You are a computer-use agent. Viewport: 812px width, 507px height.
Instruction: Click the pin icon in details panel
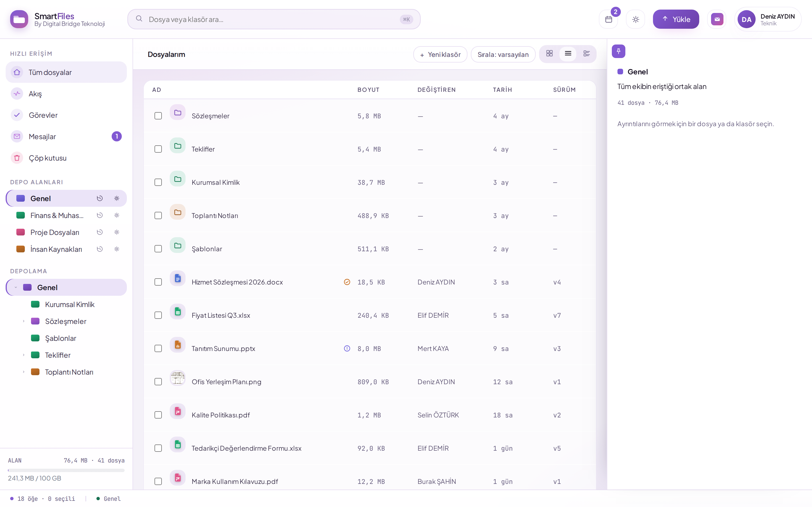pyautogui.click(x=618, y=51)
